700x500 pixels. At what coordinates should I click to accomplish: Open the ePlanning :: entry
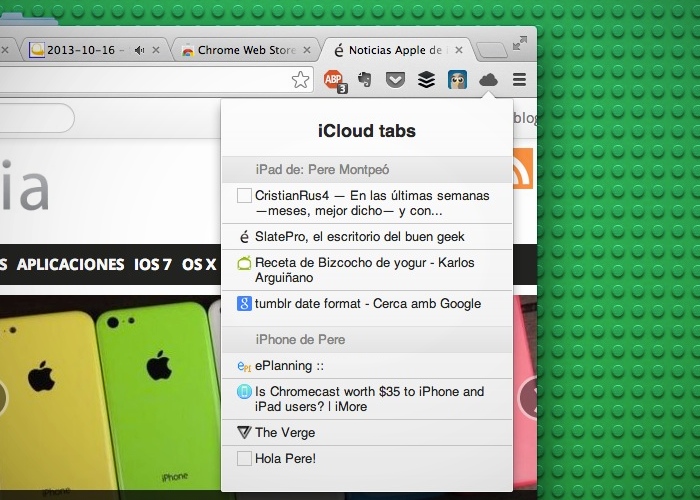coord(367,366)
